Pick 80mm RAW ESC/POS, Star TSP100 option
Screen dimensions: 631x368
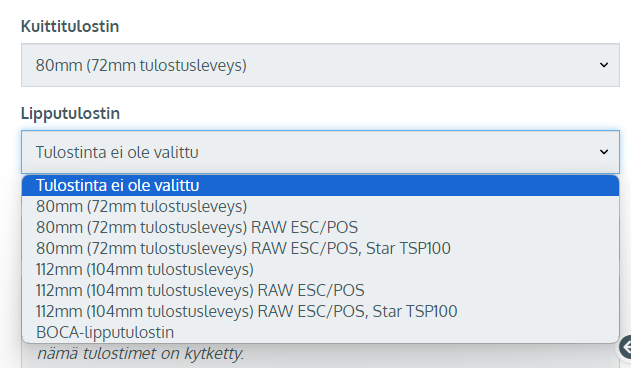(320, 248)
